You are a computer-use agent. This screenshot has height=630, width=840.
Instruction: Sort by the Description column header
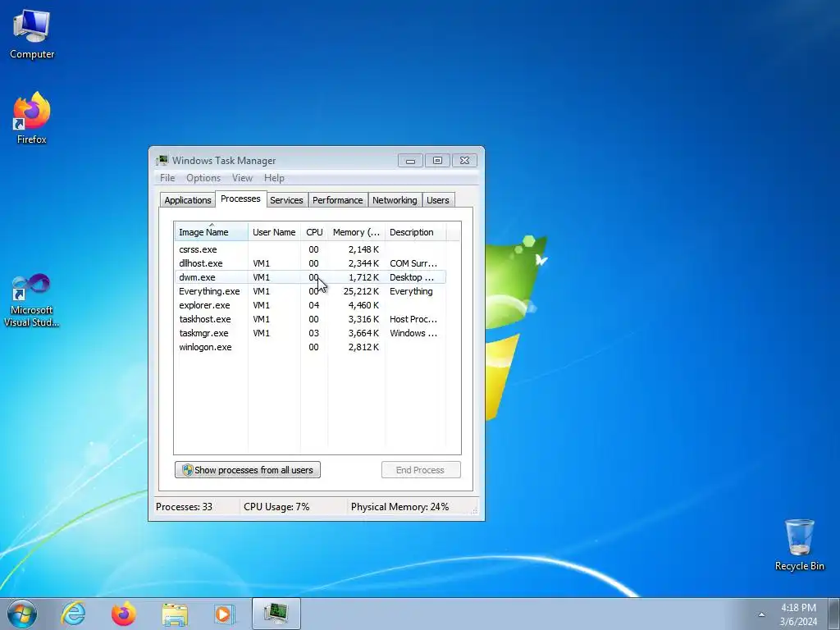click(415, 232)
